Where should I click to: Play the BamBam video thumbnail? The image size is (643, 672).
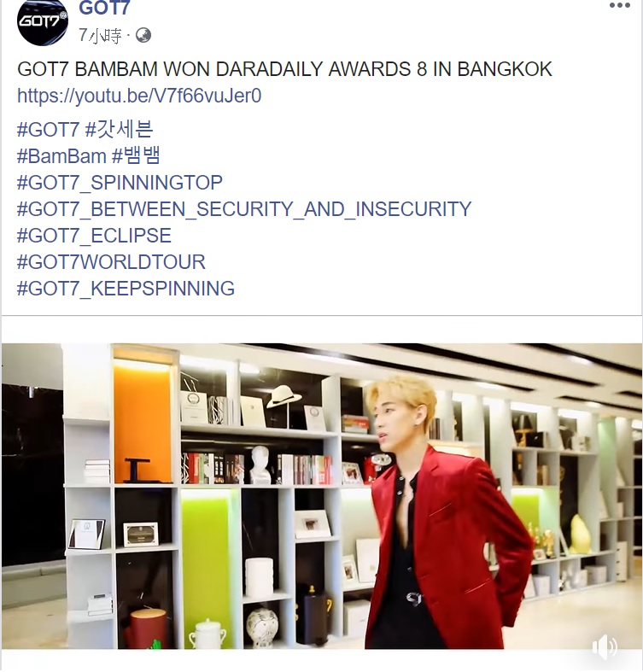click(322, 496)
